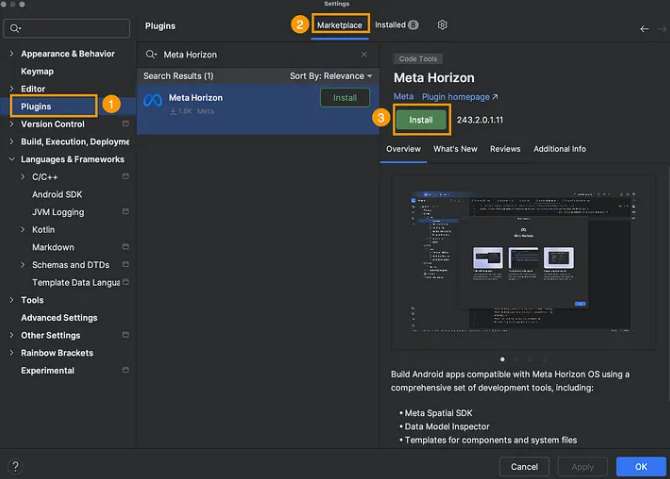Click the Cancel button

click(x=524, y=467)
